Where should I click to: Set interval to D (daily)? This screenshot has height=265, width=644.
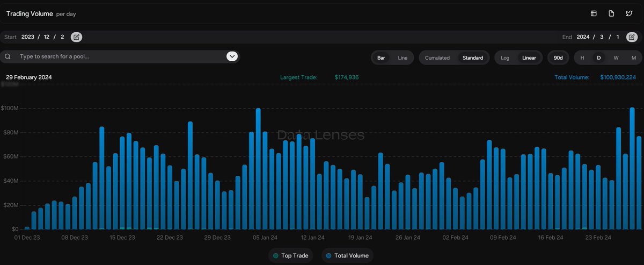(599, 58)
